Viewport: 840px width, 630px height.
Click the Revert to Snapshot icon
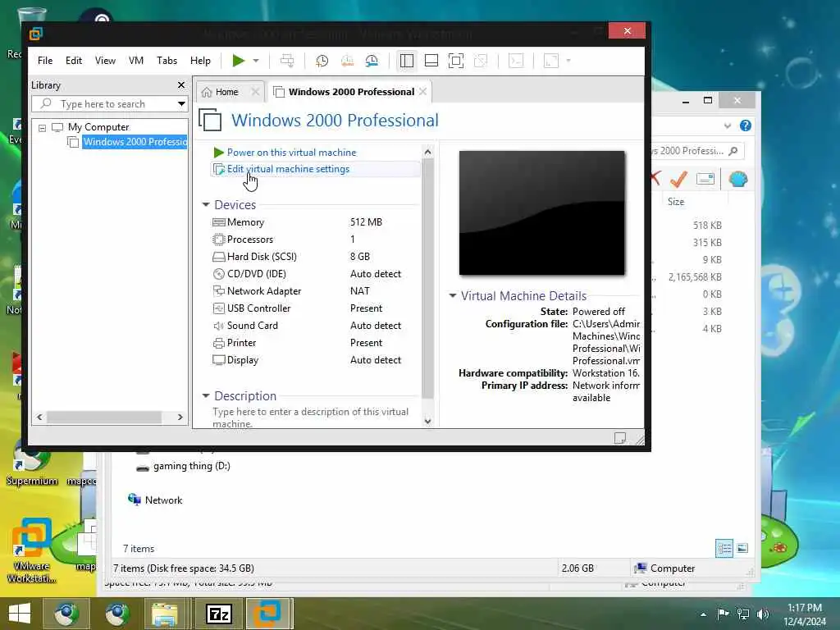[347, 61]
